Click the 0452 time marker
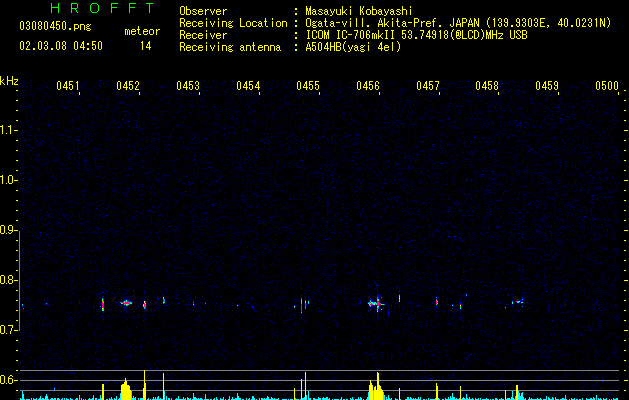Image resolution: width=629 pixels, height=400 pixels. tap(128, 86)
